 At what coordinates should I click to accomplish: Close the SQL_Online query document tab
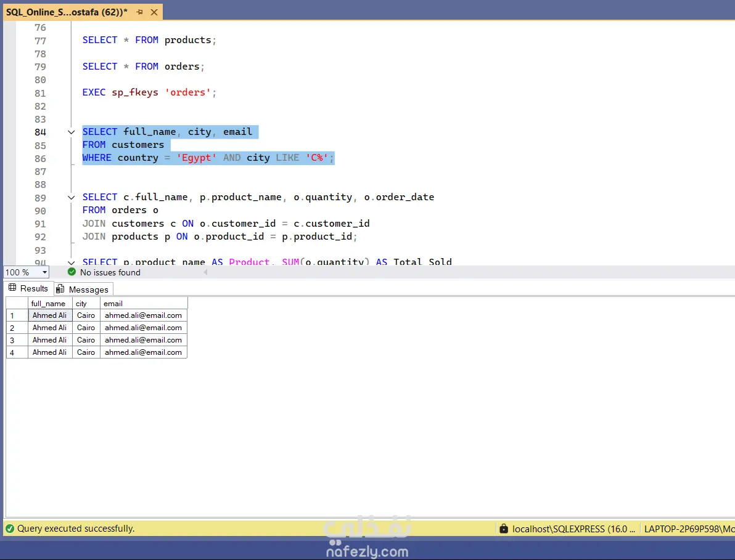[154, 12]
